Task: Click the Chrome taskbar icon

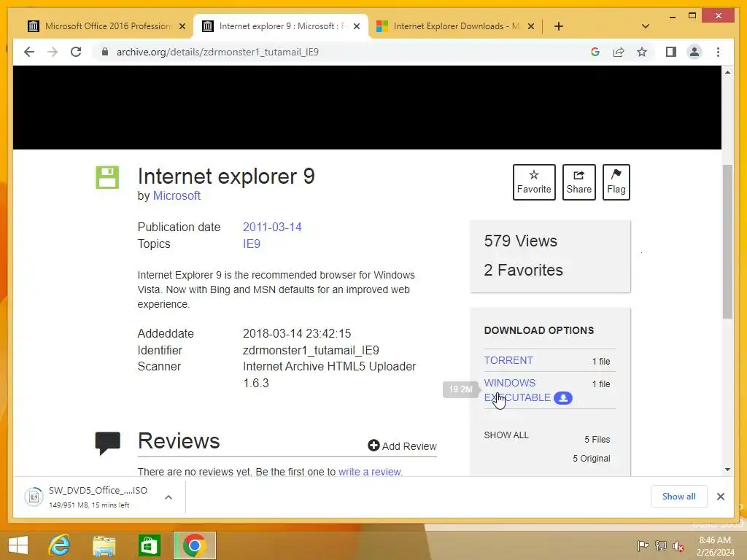Action: pos(194,545)
